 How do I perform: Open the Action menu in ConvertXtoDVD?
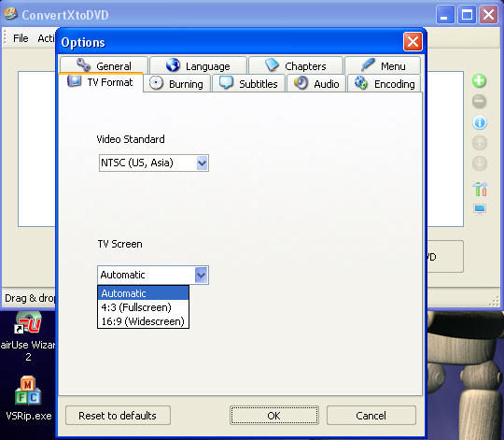(47, 38)
